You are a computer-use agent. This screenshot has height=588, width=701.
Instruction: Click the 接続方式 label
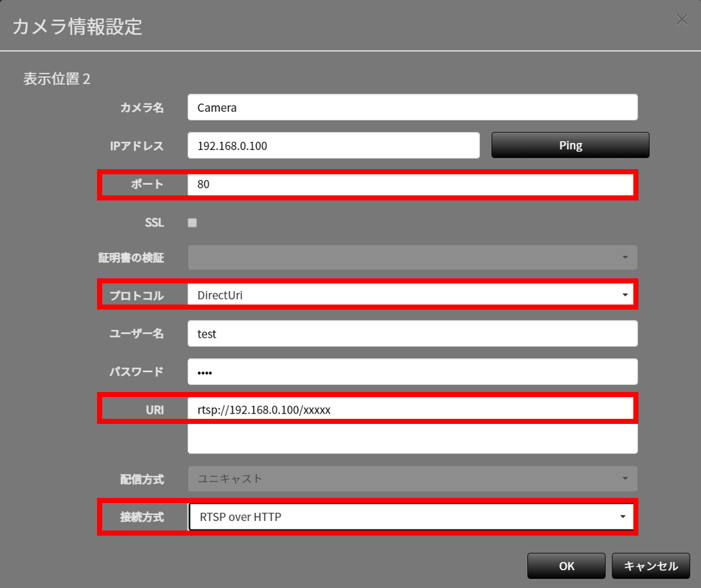coord(142,517)
